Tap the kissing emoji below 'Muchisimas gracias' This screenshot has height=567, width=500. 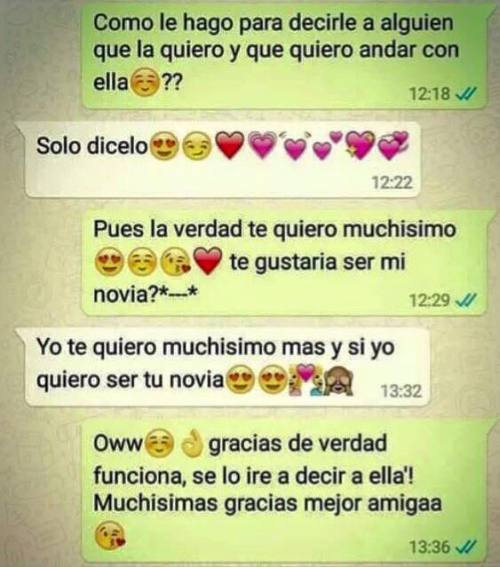[x=110, y=535]
